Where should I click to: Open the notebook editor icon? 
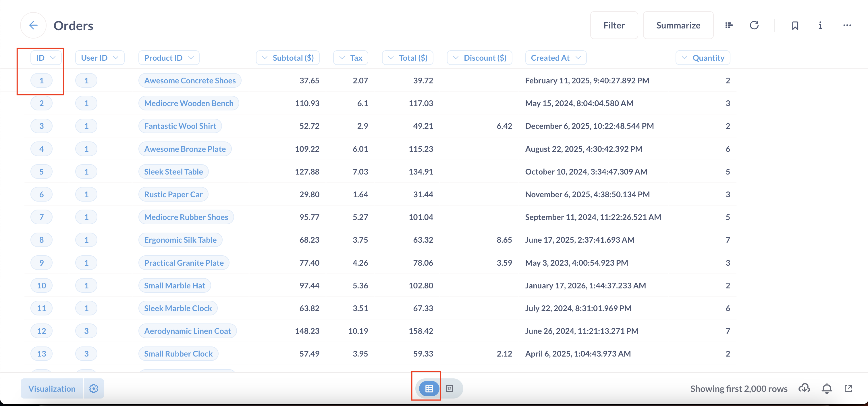729,25
